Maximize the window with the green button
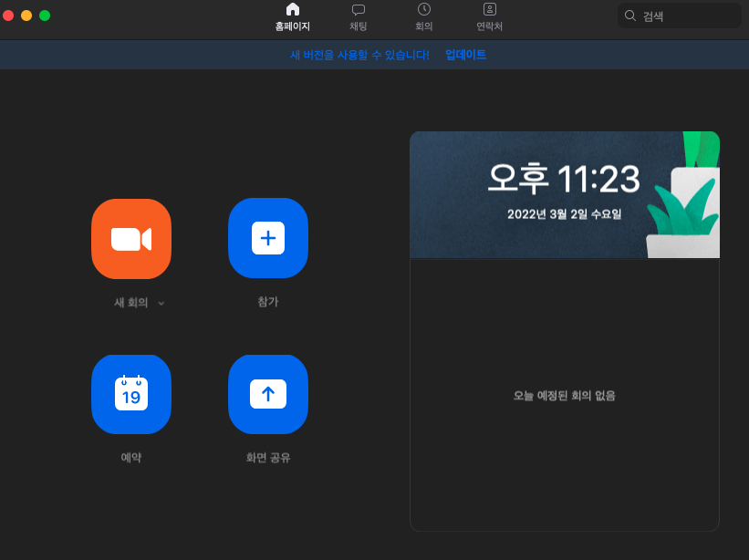 (45, 16)
